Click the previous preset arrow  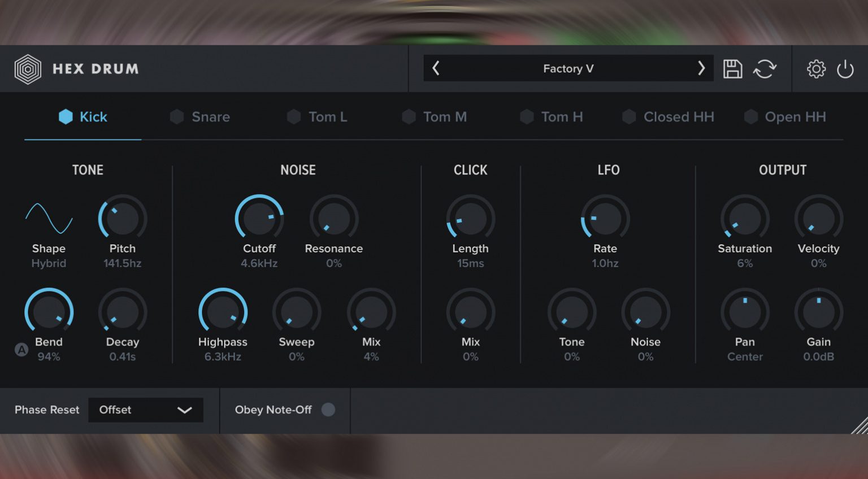pos(436,68)
